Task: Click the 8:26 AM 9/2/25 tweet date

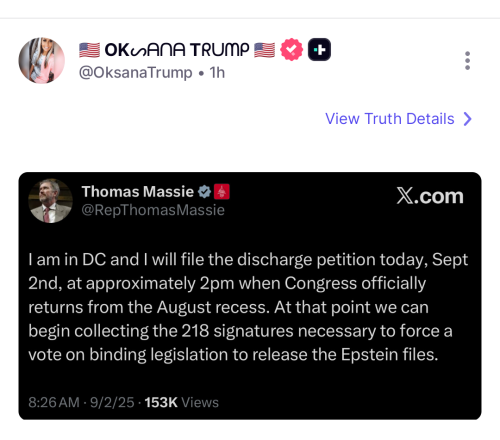Action: click(x=81, y=402)
